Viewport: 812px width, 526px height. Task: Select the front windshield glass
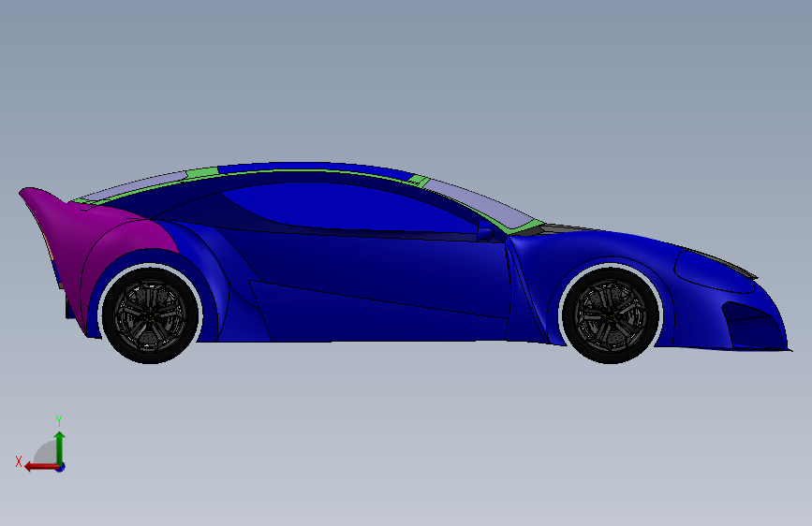pos(479,202)
